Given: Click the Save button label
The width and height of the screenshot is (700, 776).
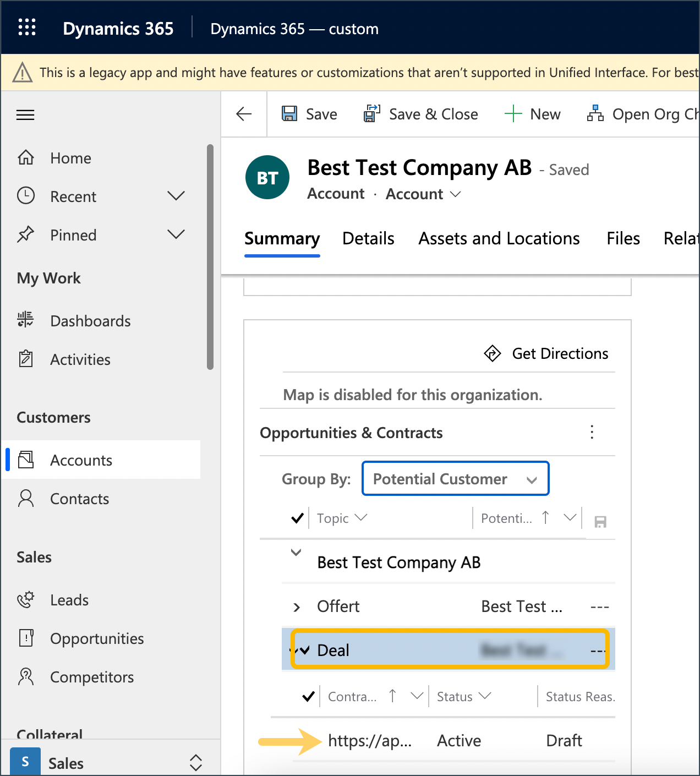Looking at the screenshot, I should click(321, 114).
